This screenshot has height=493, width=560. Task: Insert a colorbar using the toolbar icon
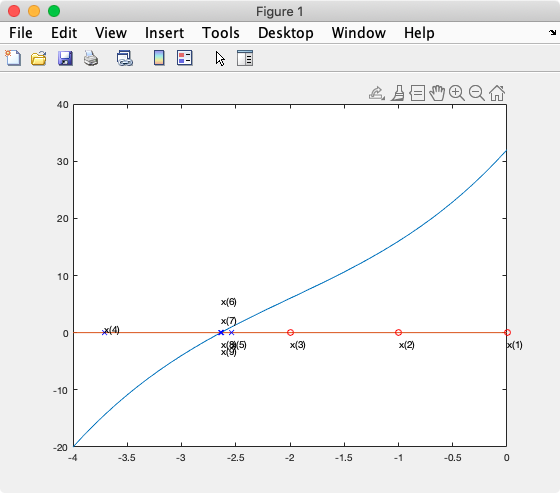[159, 58]
